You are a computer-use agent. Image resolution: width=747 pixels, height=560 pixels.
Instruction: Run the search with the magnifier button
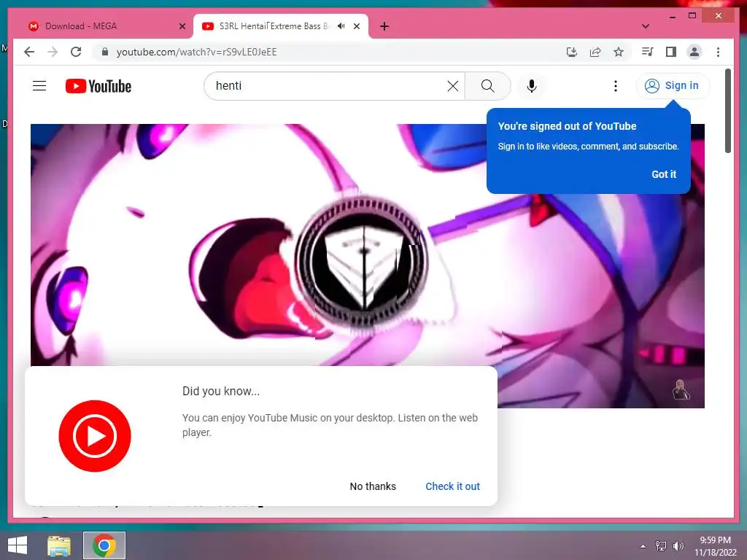tap(487, 86)
